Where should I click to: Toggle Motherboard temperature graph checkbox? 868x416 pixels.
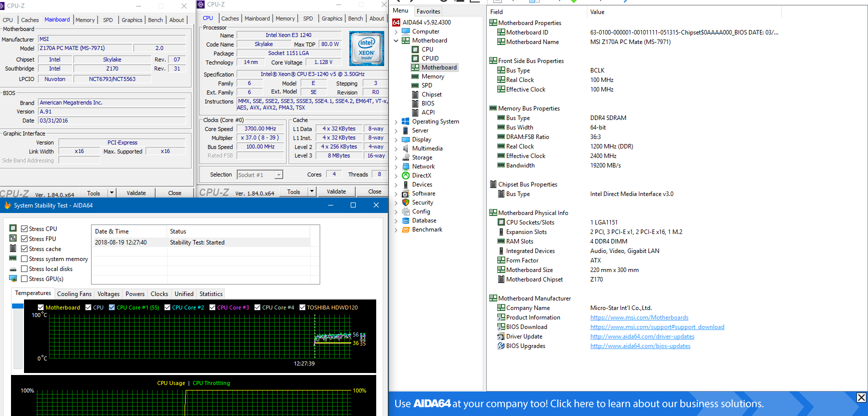coord(41,307)
